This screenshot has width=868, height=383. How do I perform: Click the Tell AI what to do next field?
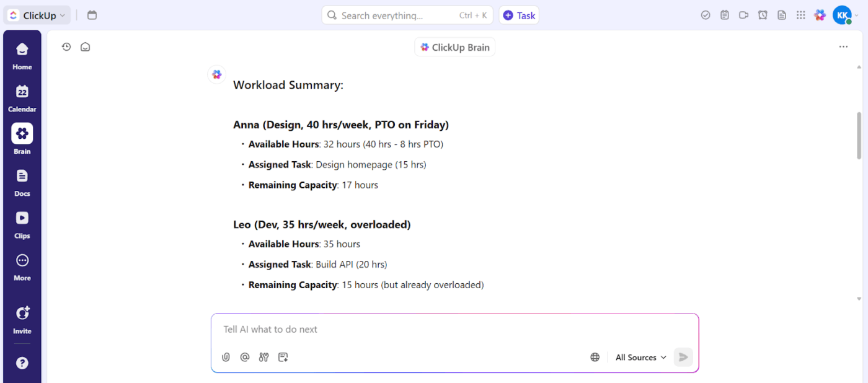coord(454,329)
